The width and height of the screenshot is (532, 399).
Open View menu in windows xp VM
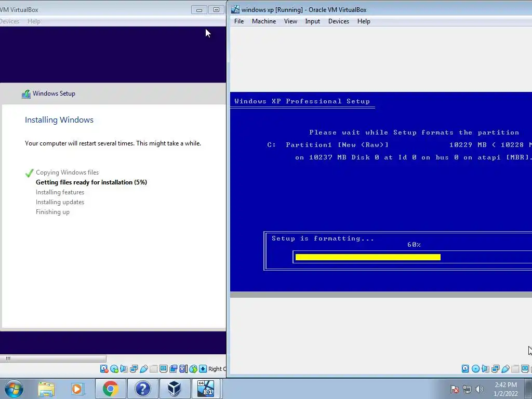(x=290, y=21)
